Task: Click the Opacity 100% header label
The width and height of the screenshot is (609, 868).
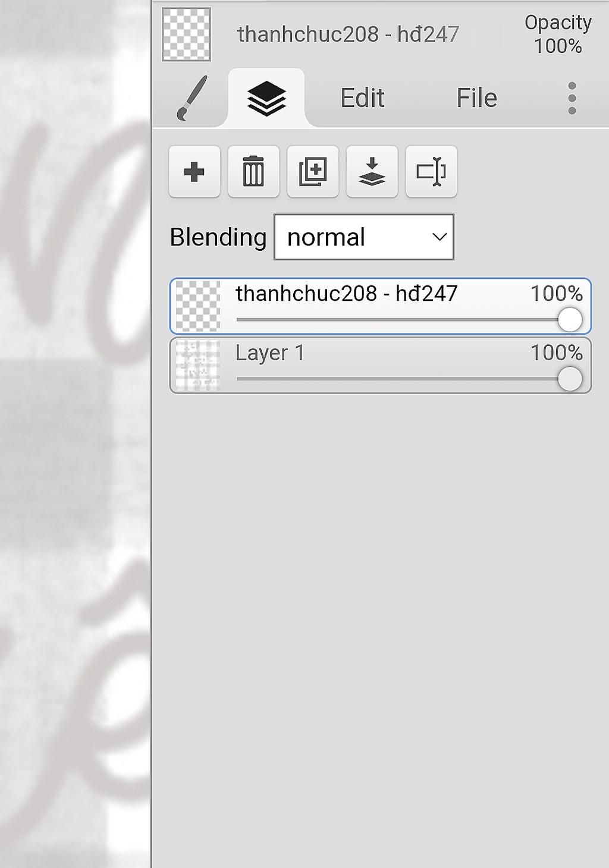Action: pyautogui.click(x=558, y=34)
